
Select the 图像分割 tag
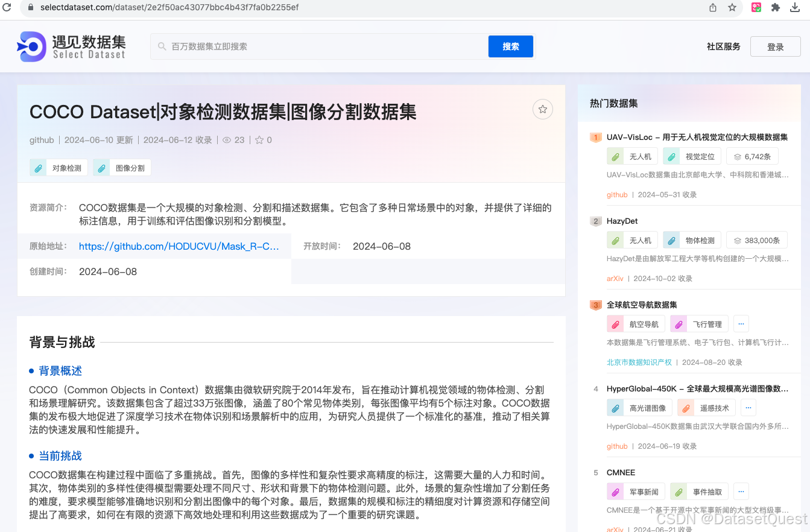pyautogui.click(x=122, y=168)
